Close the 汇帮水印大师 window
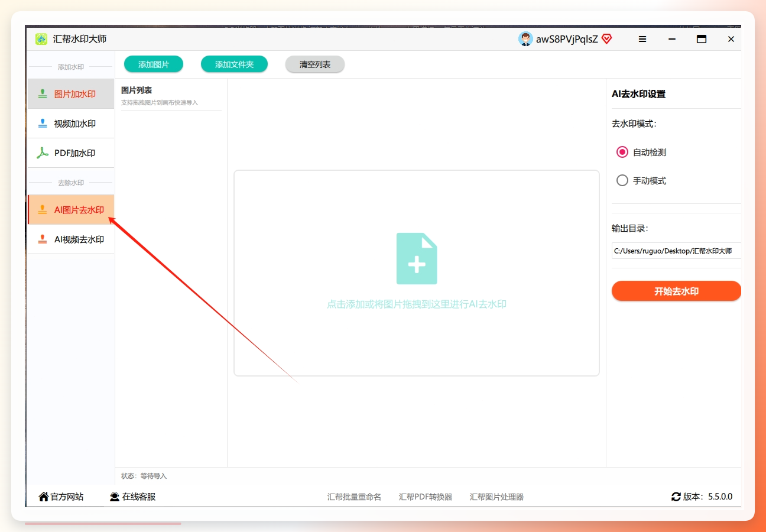The width and height of the screenshot is (766, 532). (x=731, y=39)
